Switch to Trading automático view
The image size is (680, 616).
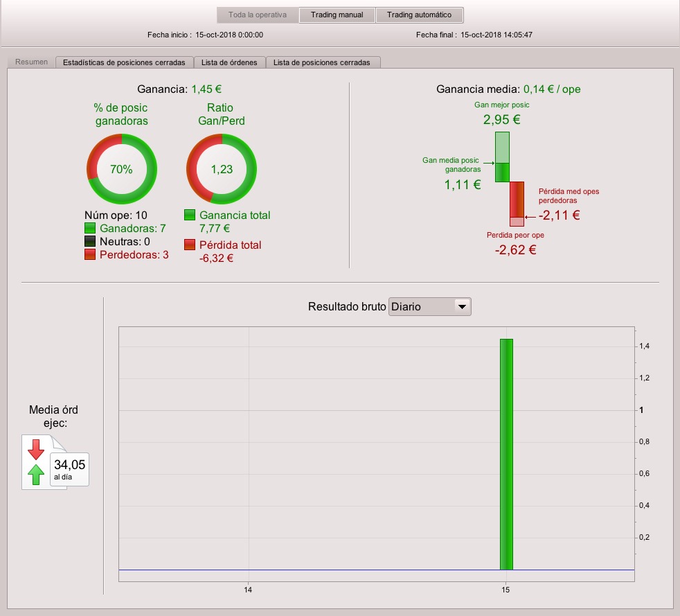point(420,15)
